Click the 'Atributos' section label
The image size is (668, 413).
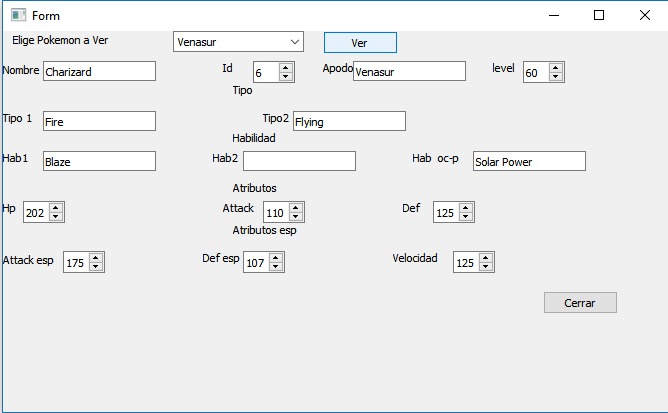(254, 188)
